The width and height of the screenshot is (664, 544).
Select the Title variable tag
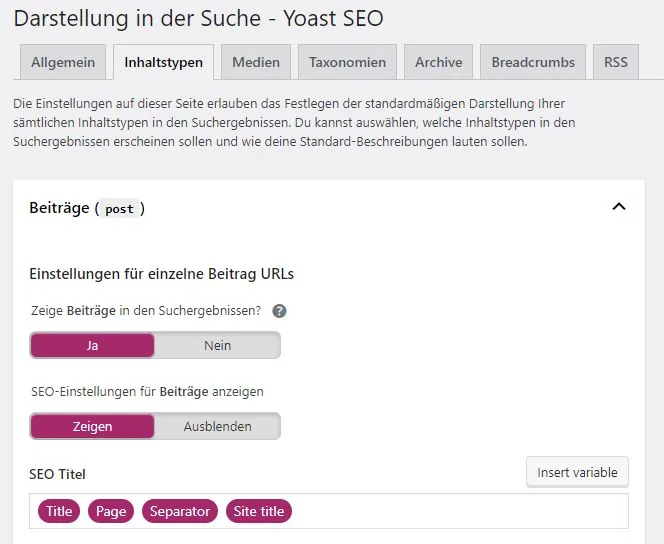pyautogui.click(x=59, y=511)
